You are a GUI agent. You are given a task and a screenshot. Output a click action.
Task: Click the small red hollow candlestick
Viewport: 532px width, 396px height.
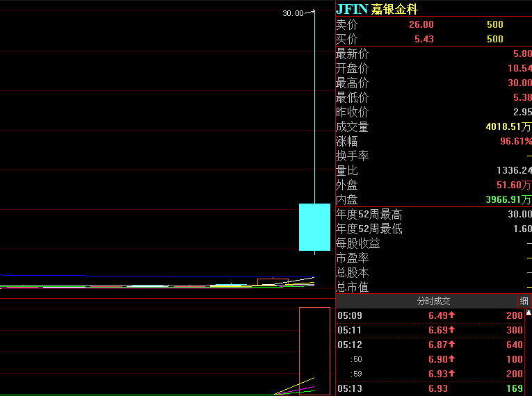pos(273,282)
